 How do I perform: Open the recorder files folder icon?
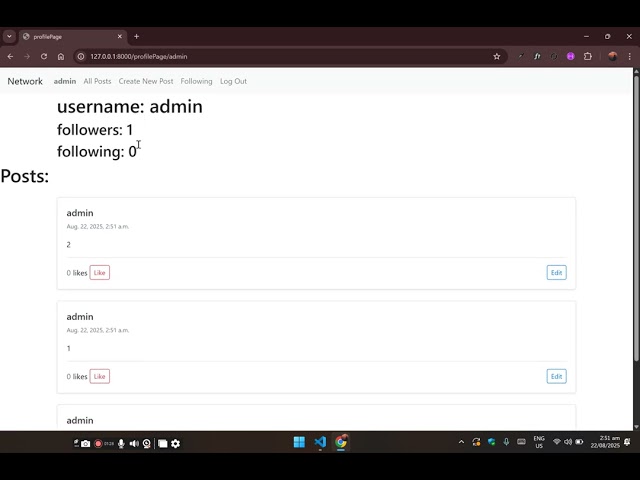pos(162,443)
